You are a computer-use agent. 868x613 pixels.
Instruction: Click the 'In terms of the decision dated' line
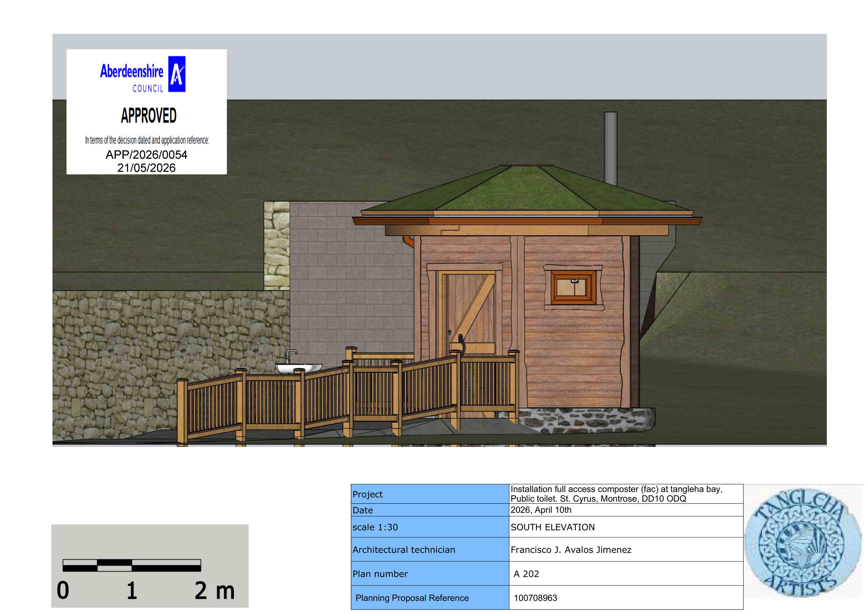pyautogui.click(x=147, y=140)
